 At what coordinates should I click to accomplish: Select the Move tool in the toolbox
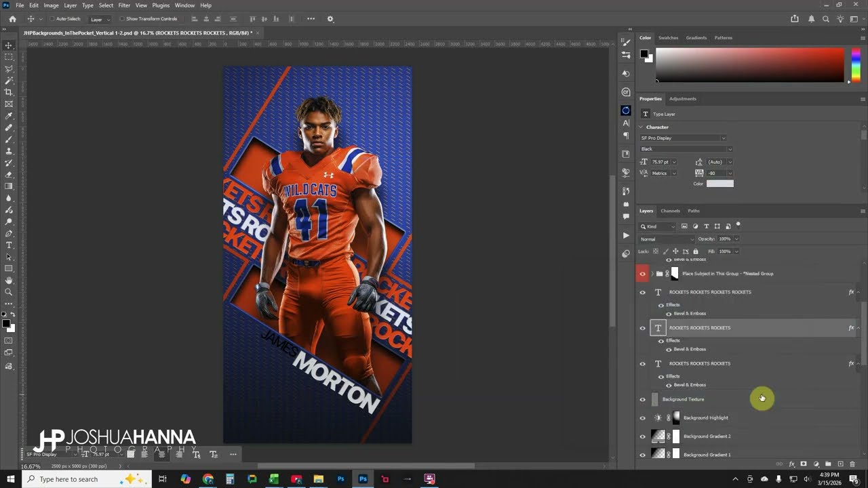point(9,45)
